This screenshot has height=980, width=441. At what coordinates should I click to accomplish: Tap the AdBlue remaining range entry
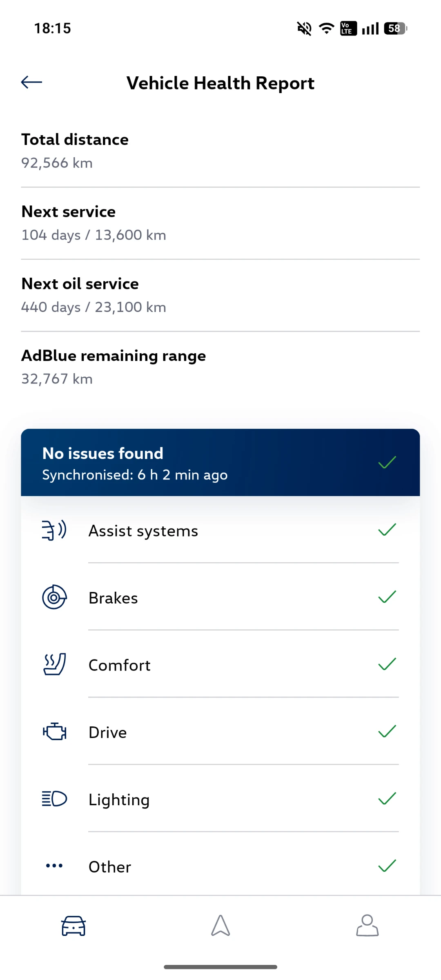tap(114, 367)
